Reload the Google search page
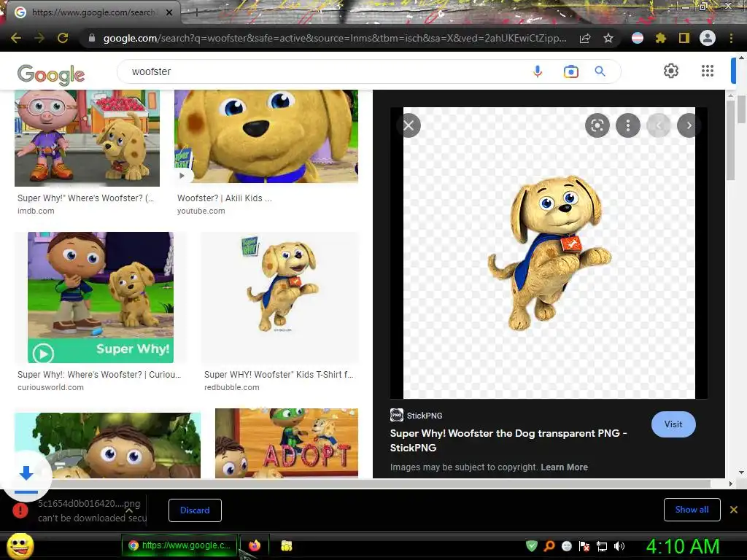The image size is (747, 560). [x=63, y=38]
